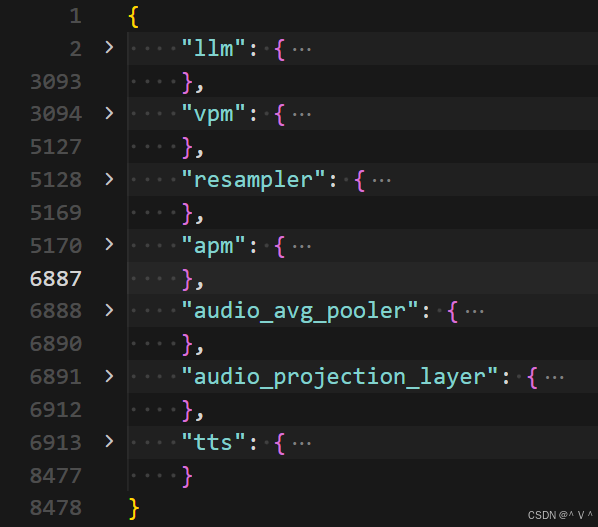Unfold ellipsis after "apm": {
The width and height of the screenshot is (598, 527).
click(x=302, y=247)
